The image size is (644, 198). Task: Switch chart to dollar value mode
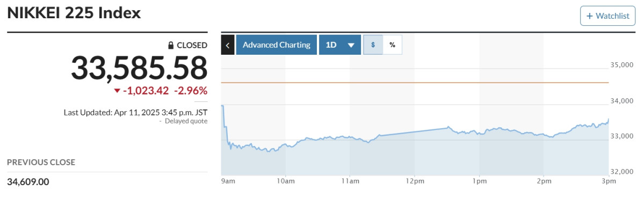point(373,45)
